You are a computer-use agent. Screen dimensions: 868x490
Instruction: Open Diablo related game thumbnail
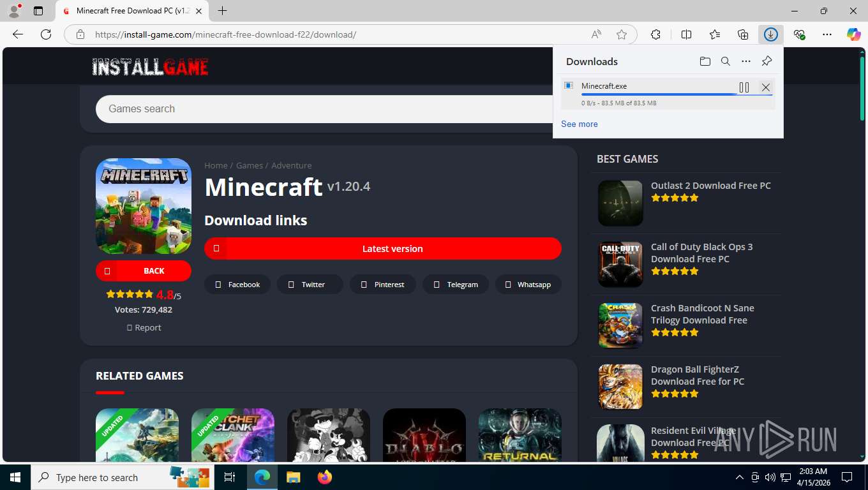[424, 435]
